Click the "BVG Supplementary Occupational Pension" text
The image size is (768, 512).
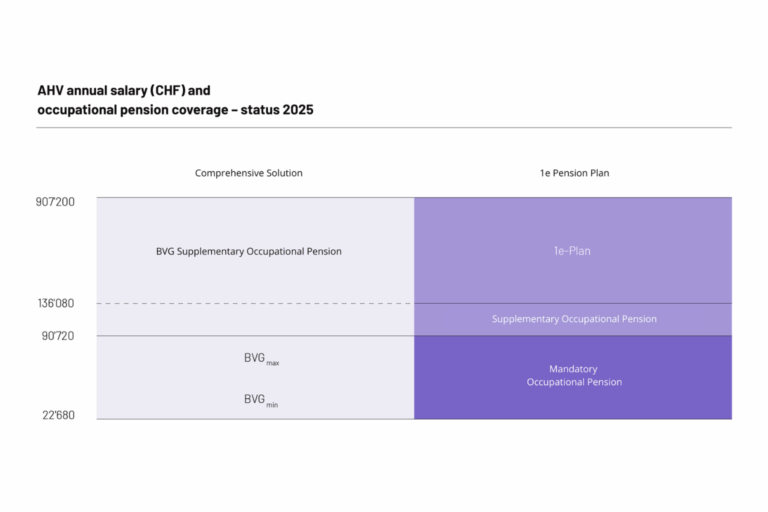point(248,251)
